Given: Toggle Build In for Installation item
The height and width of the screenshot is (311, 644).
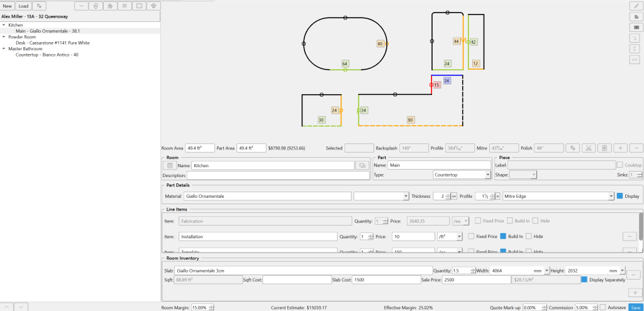Looking at the screenshot, I should [503, 236].
